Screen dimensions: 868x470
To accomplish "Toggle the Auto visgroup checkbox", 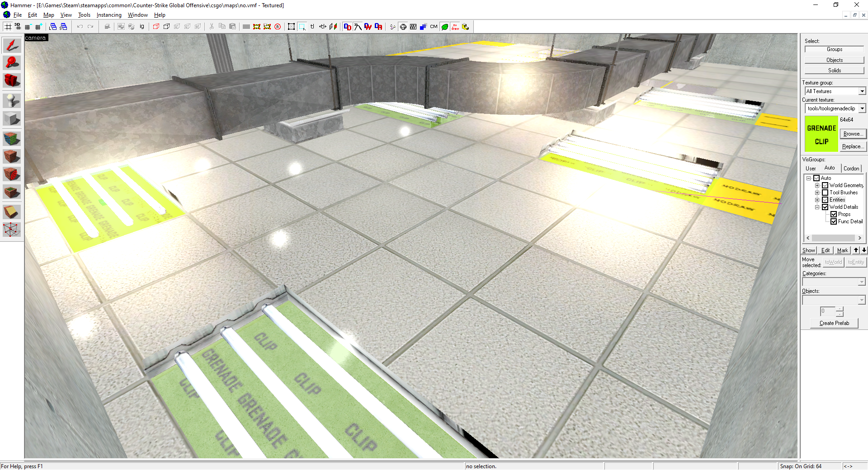I will coord(816,178).
